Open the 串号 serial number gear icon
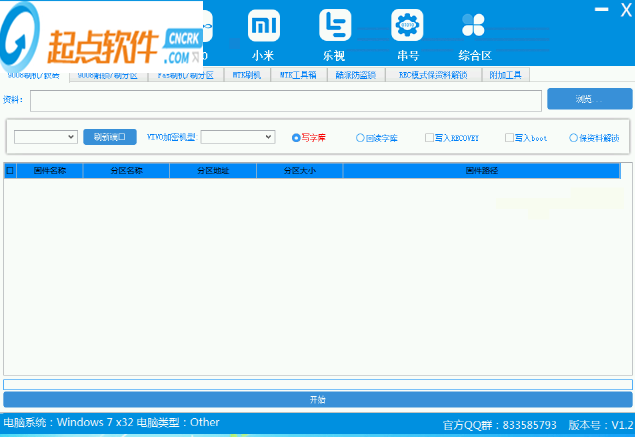Viewport: 635px width, 437px height. (407, 26)
